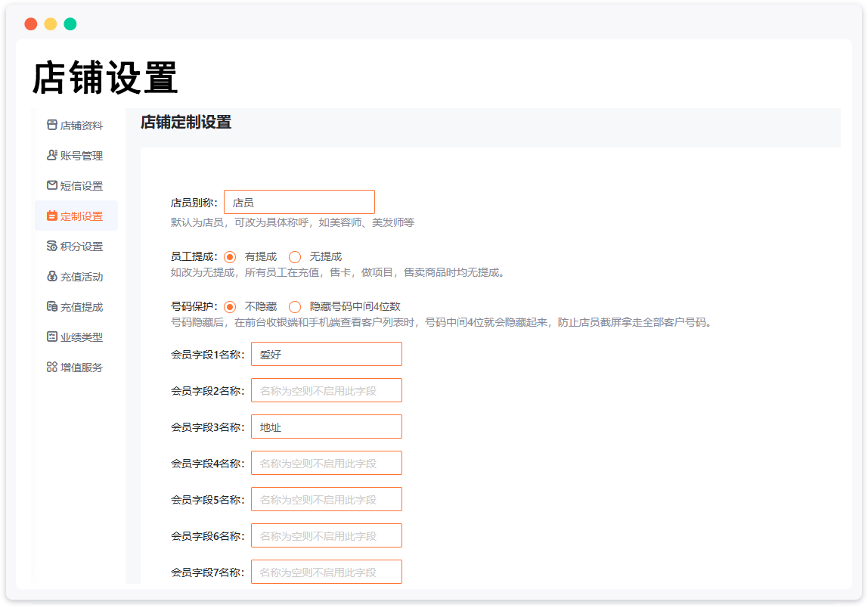Switch to the 积分设置 menu label
The image size is (868, 608).
[81, 247]
